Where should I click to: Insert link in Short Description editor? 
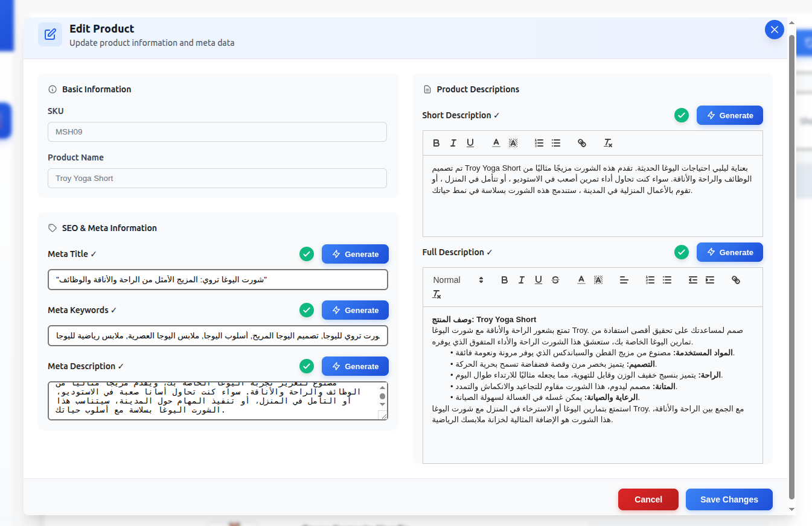point(582,143)
